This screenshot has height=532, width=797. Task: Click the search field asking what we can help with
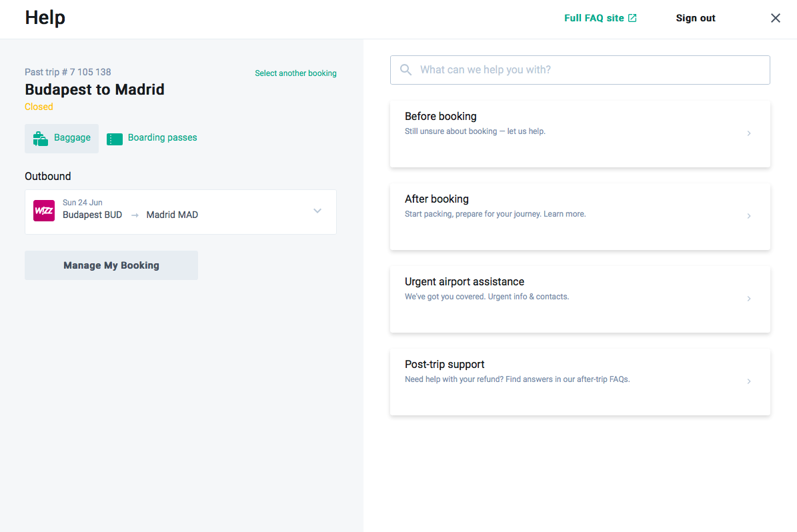tap(580, 69)
